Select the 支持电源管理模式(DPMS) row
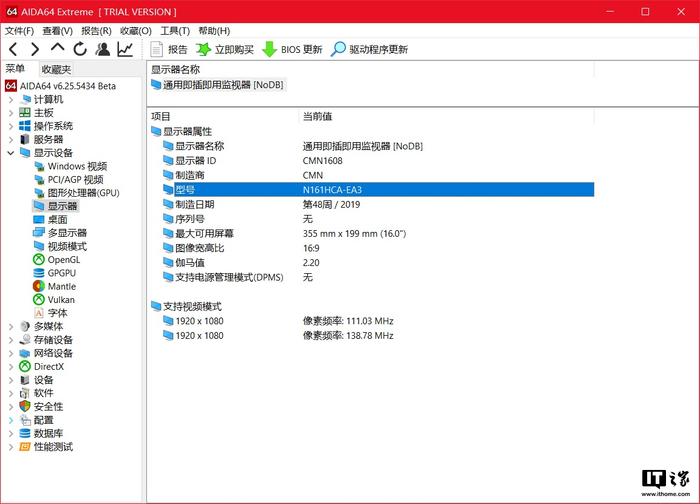The height and width of the screenshot is (504, 700). pos(378,277)
